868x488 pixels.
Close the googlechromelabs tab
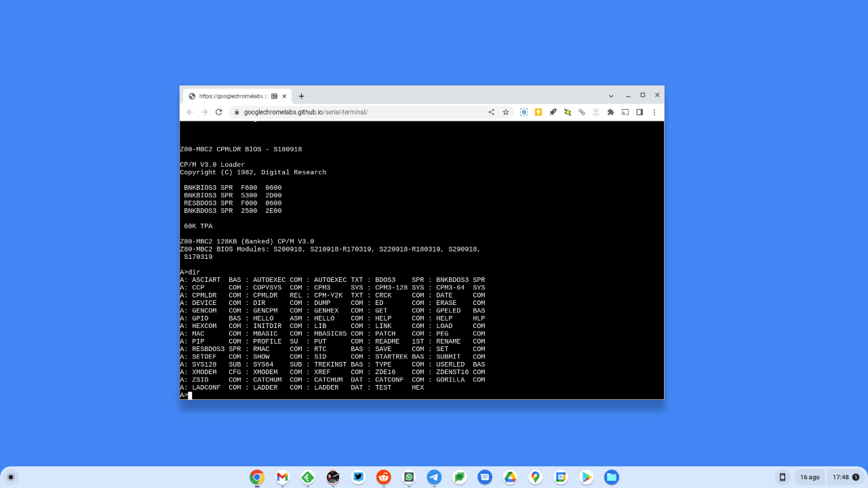285,96
